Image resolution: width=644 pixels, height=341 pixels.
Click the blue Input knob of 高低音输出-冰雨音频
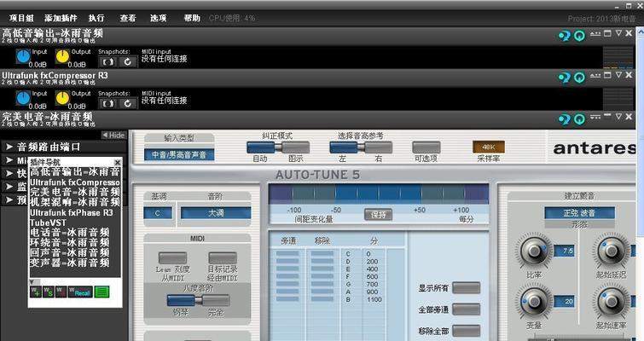point(23,56)
